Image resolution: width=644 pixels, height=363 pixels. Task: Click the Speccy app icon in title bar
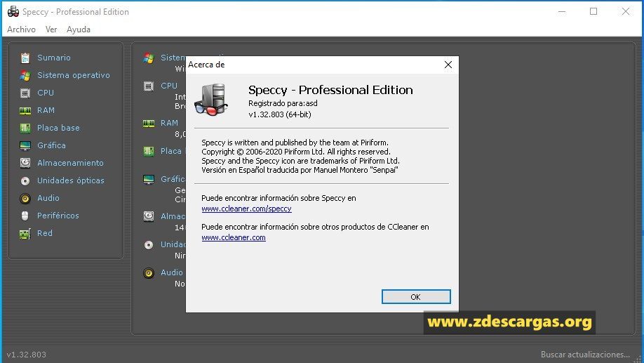coord(13,11)
